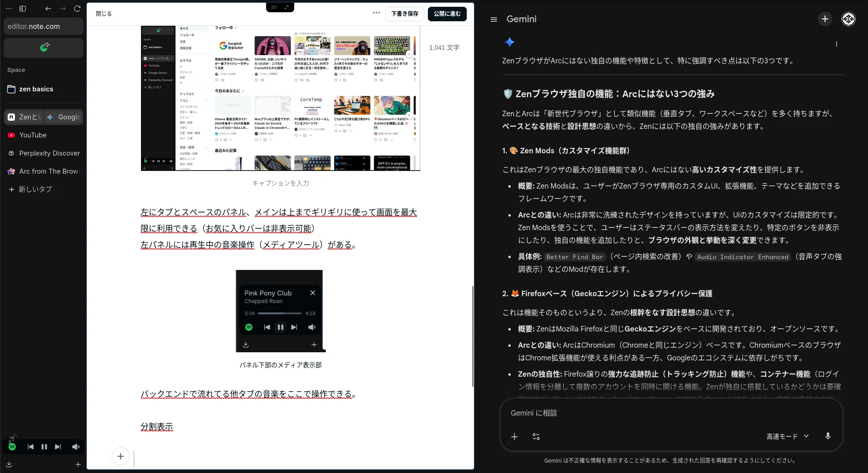Add a new workspace via the sidebar plus
This screenshot has height=473, width=868.
78,464
